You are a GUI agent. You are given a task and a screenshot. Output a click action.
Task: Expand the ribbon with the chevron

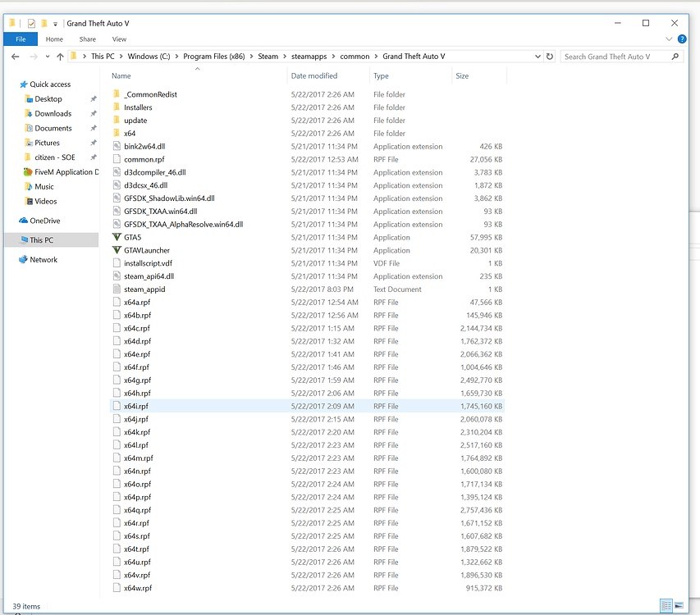(669, 39)
